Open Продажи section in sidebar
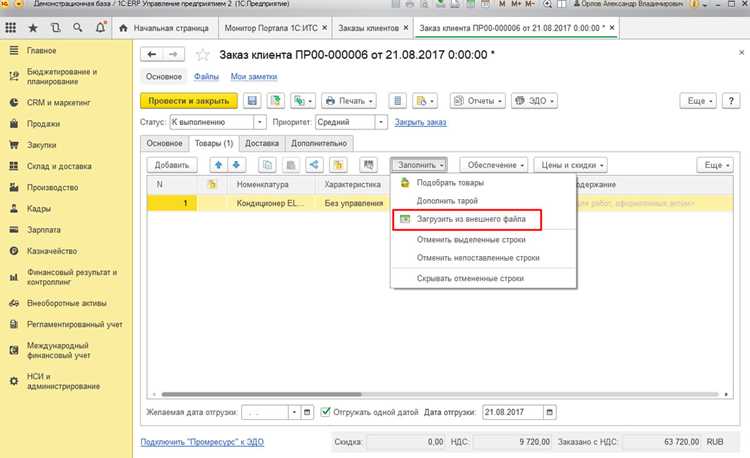The image size is (750, 458). pos(44,124)
